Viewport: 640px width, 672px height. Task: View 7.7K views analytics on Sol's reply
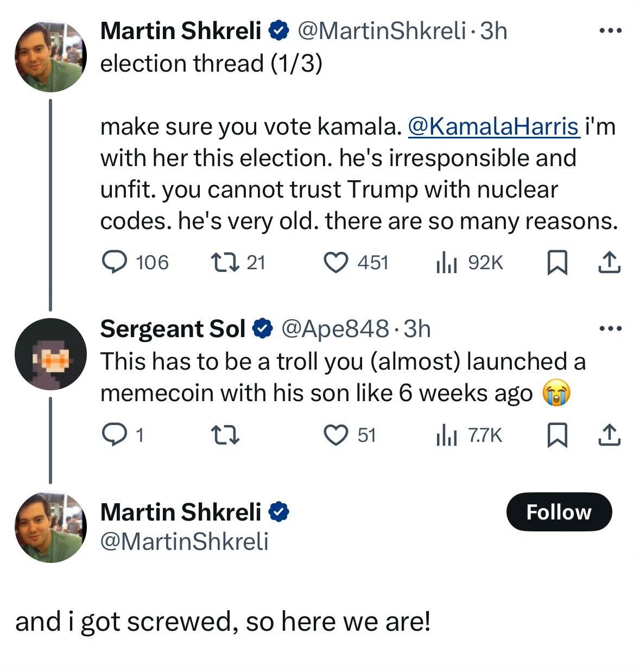pyautogui.click(x=447, y=435)
